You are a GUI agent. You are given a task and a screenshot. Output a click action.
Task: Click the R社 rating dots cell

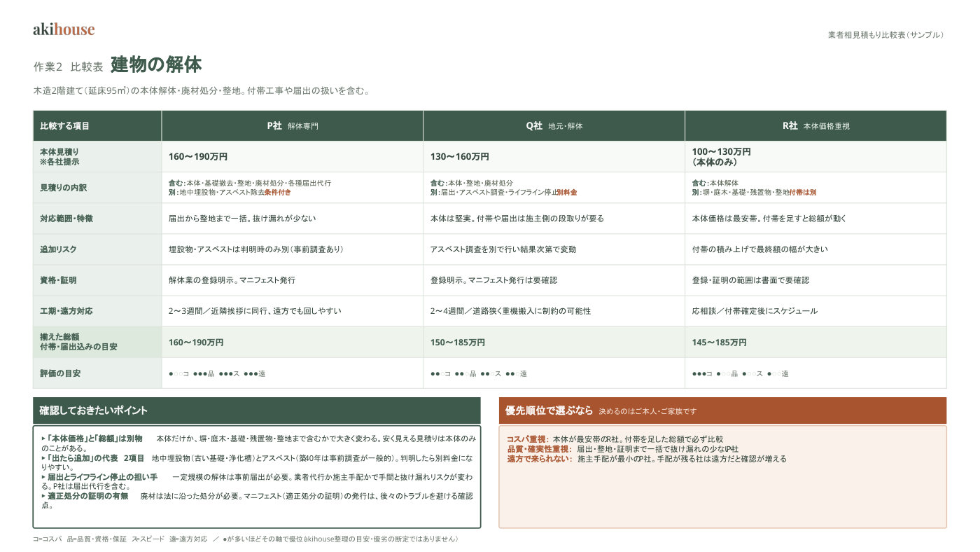click(x=815, y=373)
